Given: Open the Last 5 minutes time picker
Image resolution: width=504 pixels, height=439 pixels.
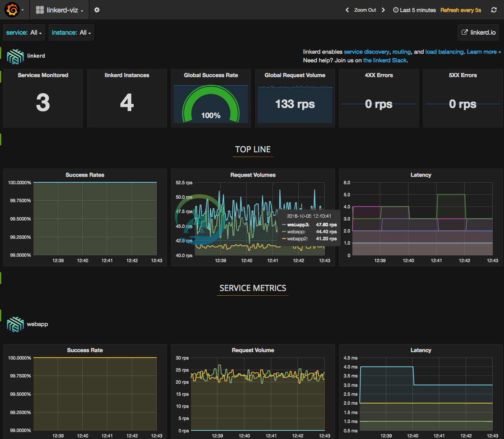Looking at the screenshot, I should [414, 10].
